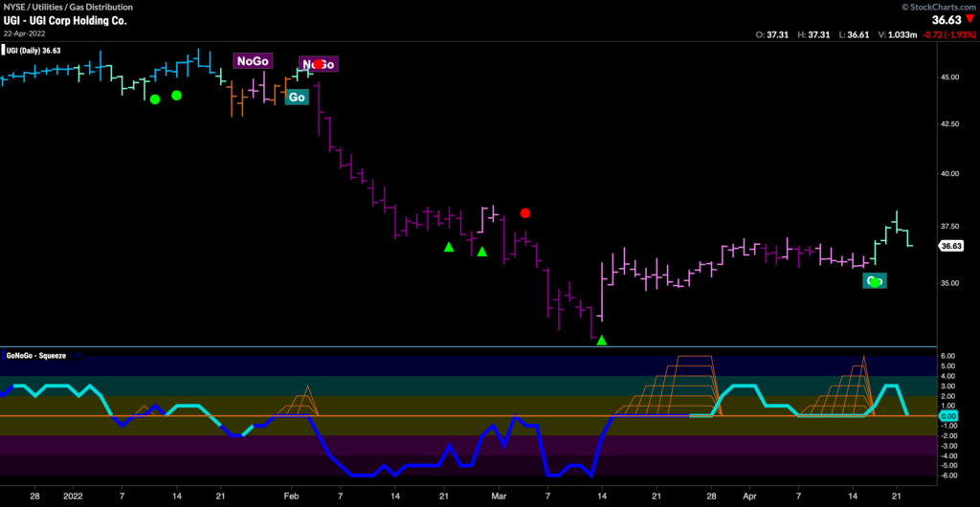980x507 pixels.
Task: Click the green dot below the January 14 bars
Action: point(176,95)
